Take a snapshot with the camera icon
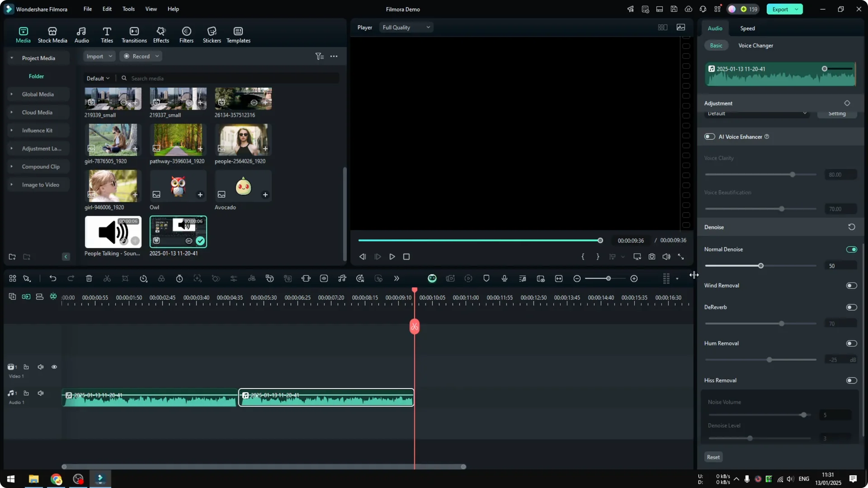This screenshot has width=868, height=488. (x=652, y=257)
